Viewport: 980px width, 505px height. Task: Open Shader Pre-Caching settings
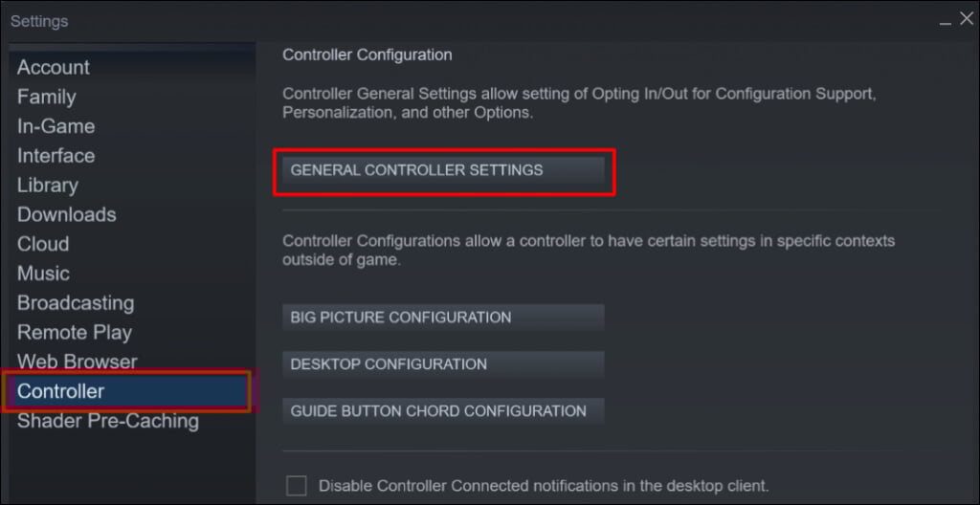tap(108, 421)
